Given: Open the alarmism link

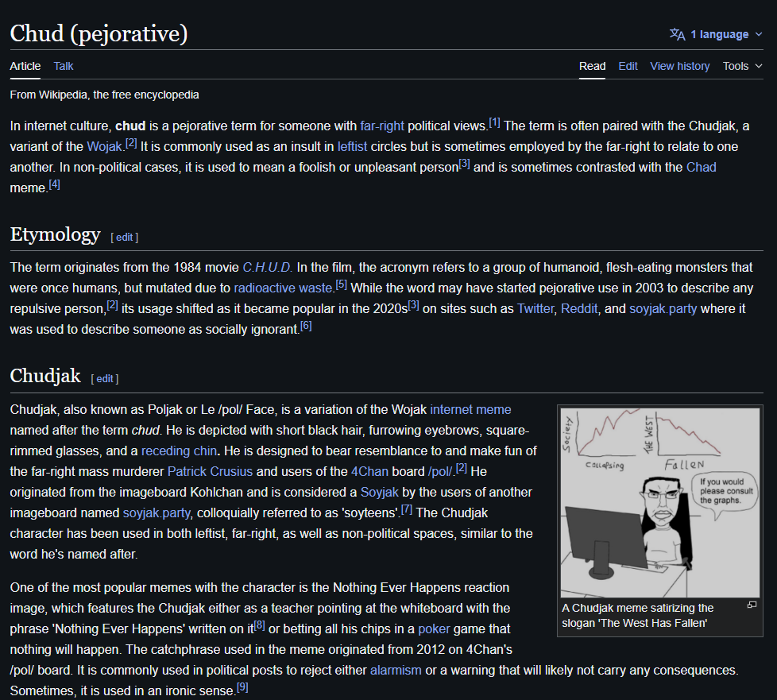Looking at the screenshot, I should [396, 670].
